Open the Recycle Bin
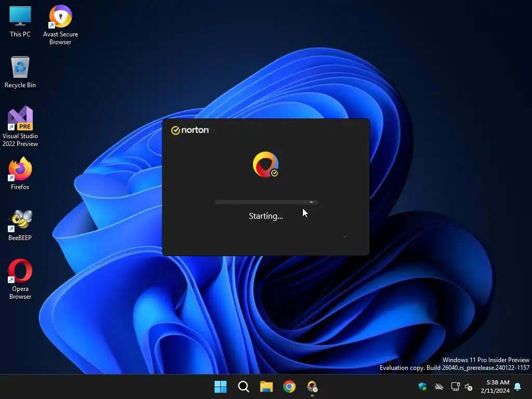Viewport: 532px width, 399px height. (x=20, y=72)
